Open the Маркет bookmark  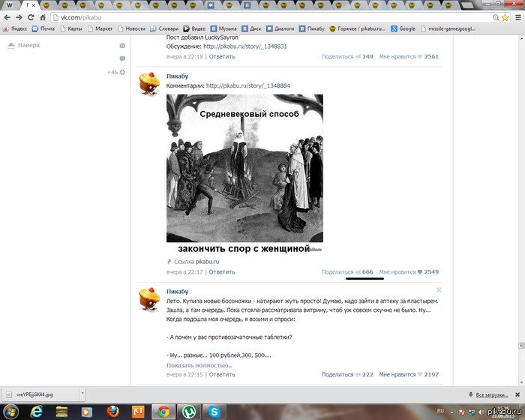coord(100,28)
